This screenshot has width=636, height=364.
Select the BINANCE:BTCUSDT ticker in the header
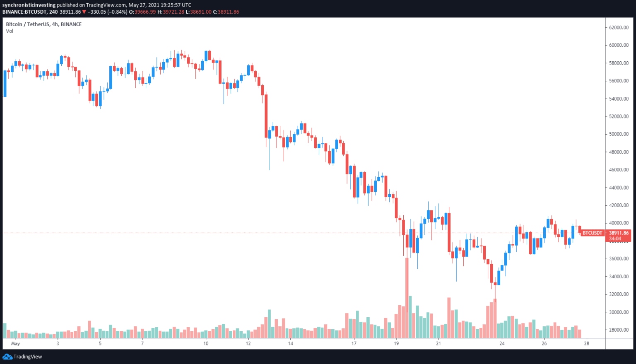coord(24,12)
